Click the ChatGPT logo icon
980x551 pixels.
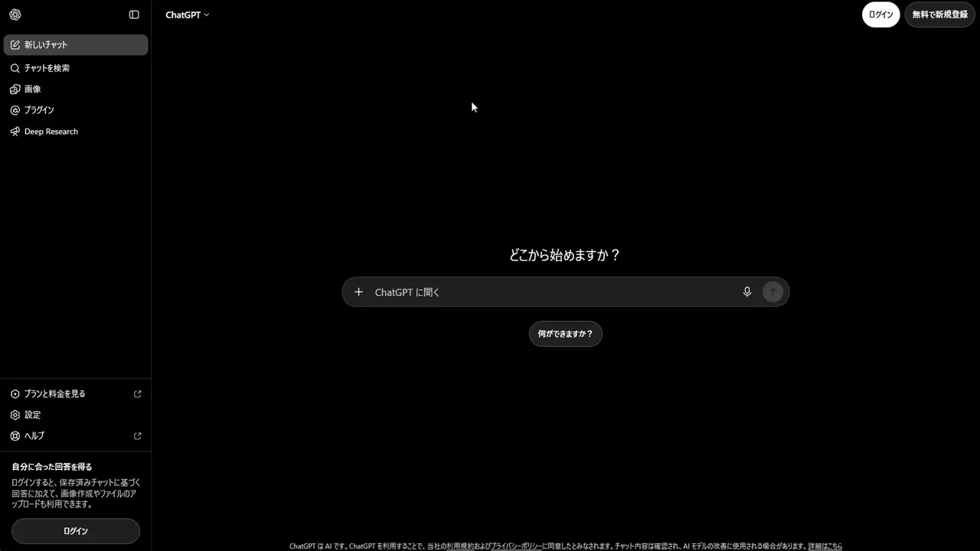point(15,15)
